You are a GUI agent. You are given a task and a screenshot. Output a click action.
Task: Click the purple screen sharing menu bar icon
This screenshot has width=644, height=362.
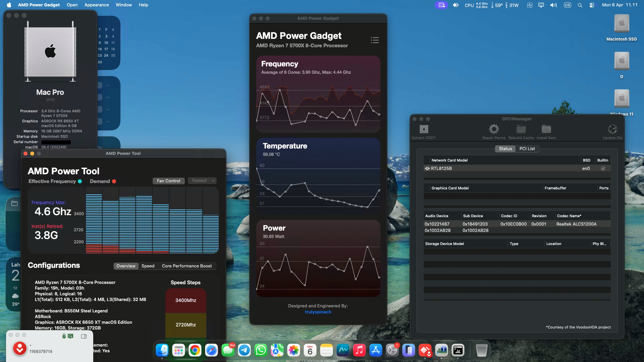(x=441, y=5)
